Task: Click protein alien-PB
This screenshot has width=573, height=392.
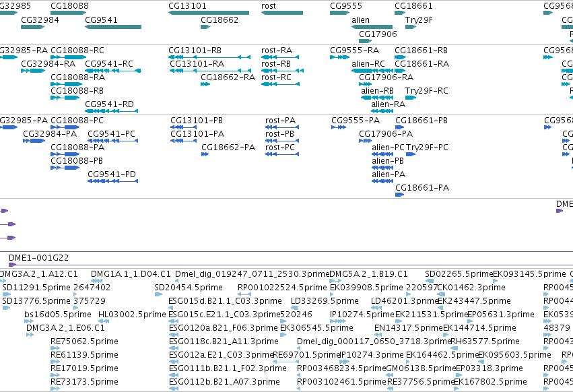Action: point(388,161)
